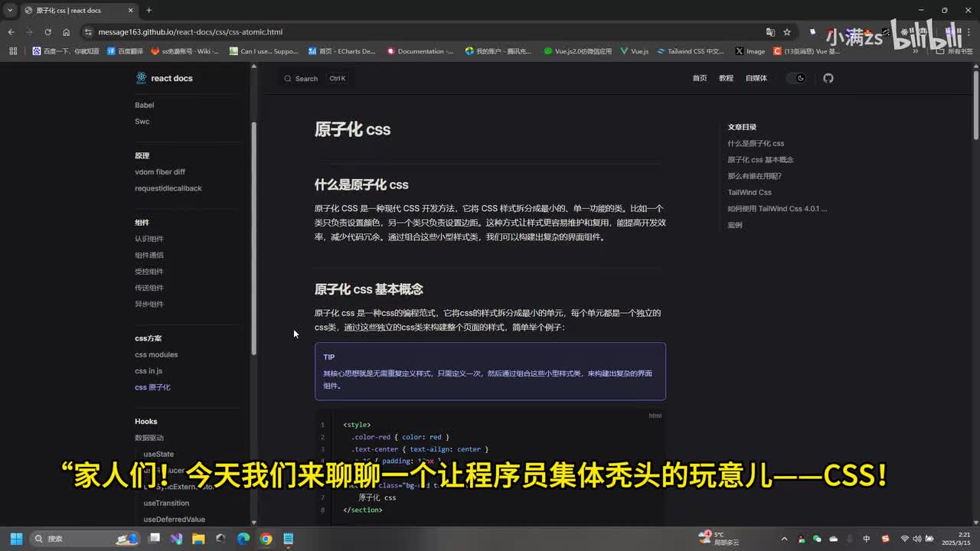The image size is (980, 551).
Task: Open Google Chrome from the taskbar
Action: pyautogui.click(x=266, y=539)
